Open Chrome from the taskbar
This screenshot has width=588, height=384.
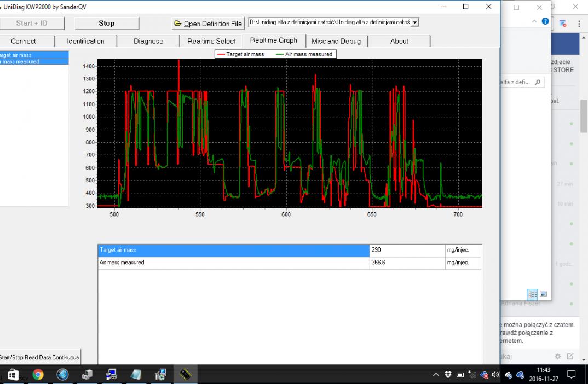[x=38, y=375]
